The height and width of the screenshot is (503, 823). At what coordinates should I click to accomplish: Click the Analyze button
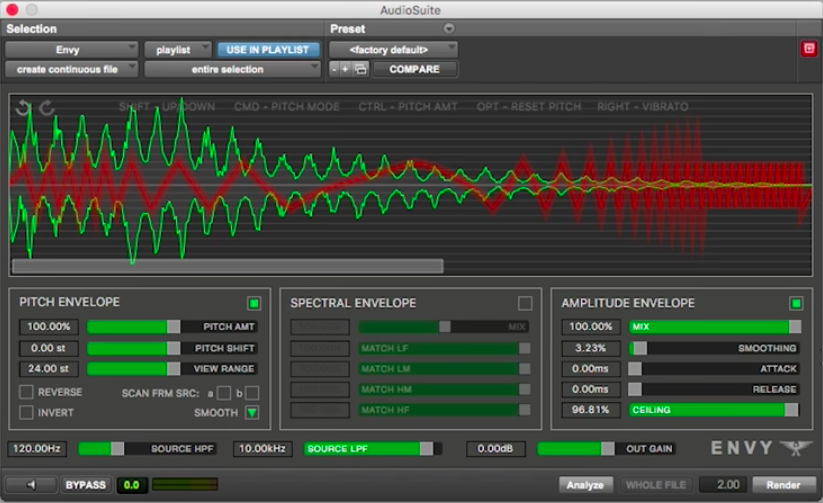coord(585,485)
